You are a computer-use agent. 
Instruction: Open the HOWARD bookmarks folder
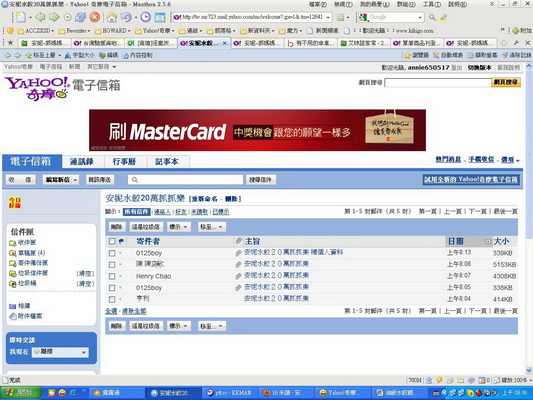pos(112,31)
